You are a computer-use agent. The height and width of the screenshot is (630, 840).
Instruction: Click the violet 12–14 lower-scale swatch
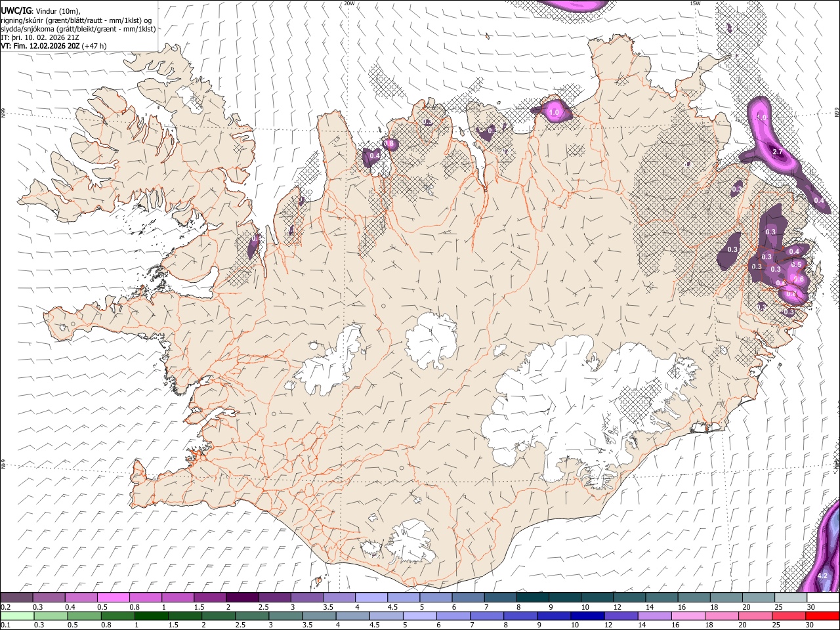coord(621,616)
